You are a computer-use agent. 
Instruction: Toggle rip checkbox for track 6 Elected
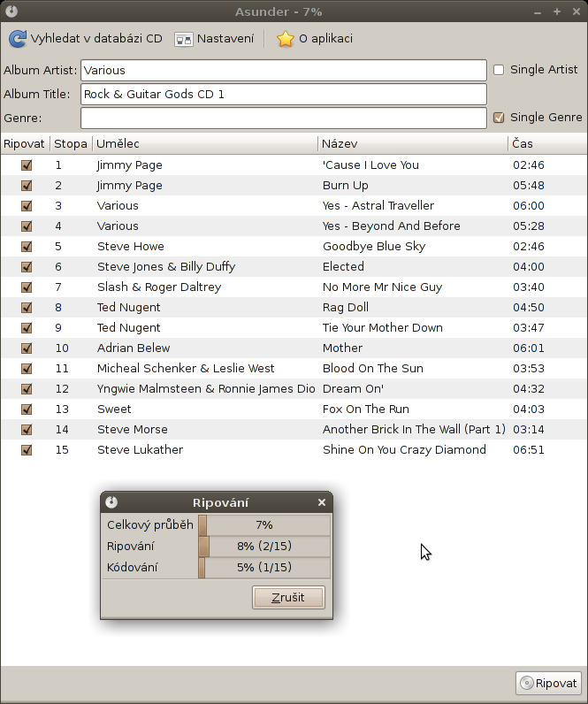(27, 267)
